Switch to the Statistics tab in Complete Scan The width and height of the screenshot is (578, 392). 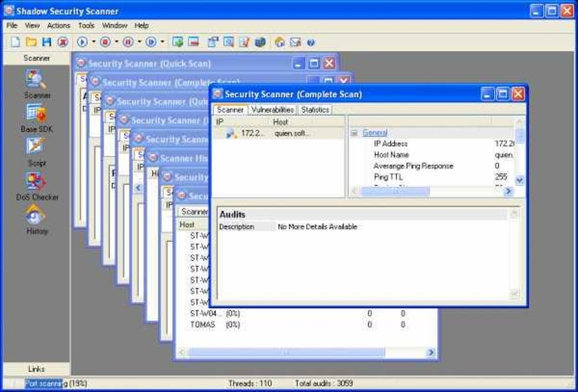pyautogui.click(x=315, y=110)
